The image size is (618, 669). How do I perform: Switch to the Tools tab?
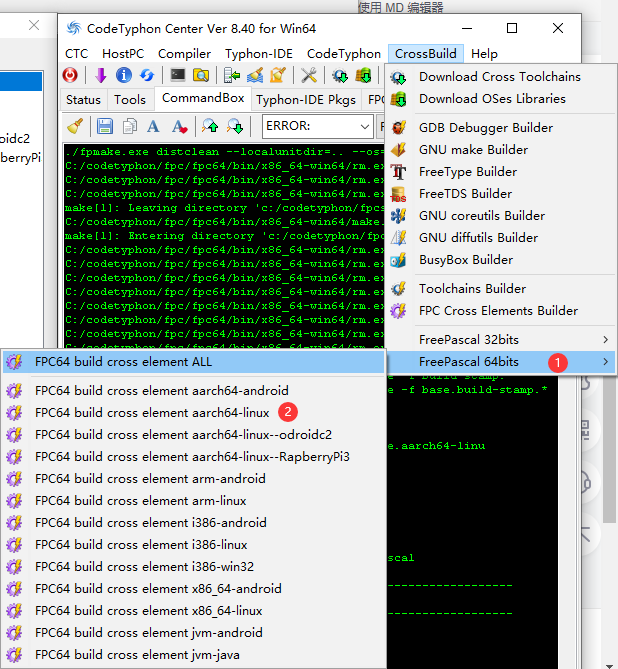click(x=130, y=100)
